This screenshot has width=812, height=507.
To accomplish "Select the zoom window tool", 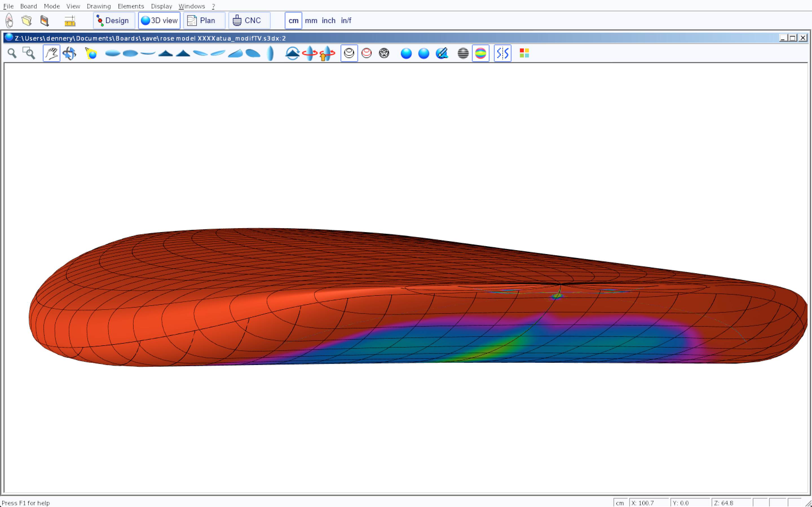I will pos(29,53).
